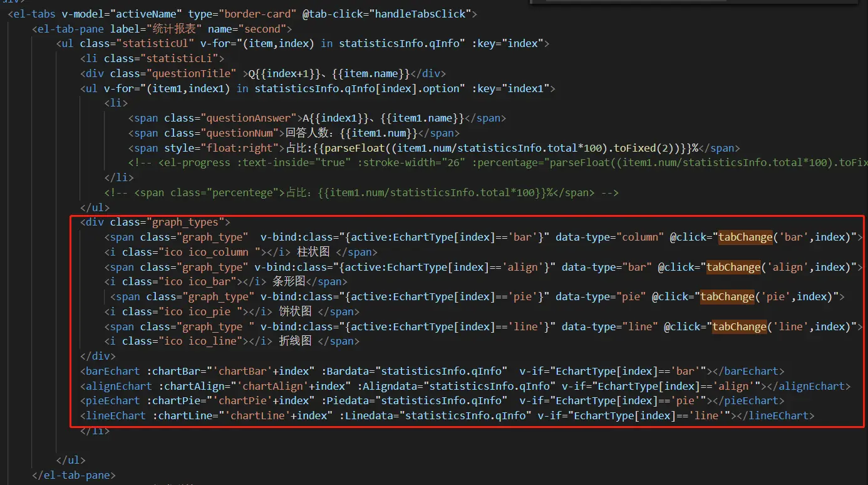Image resolution: width=868 pixels, height=485 pixels.
Task: Click the "questionAnswer" class name
Action: [249, 118]
